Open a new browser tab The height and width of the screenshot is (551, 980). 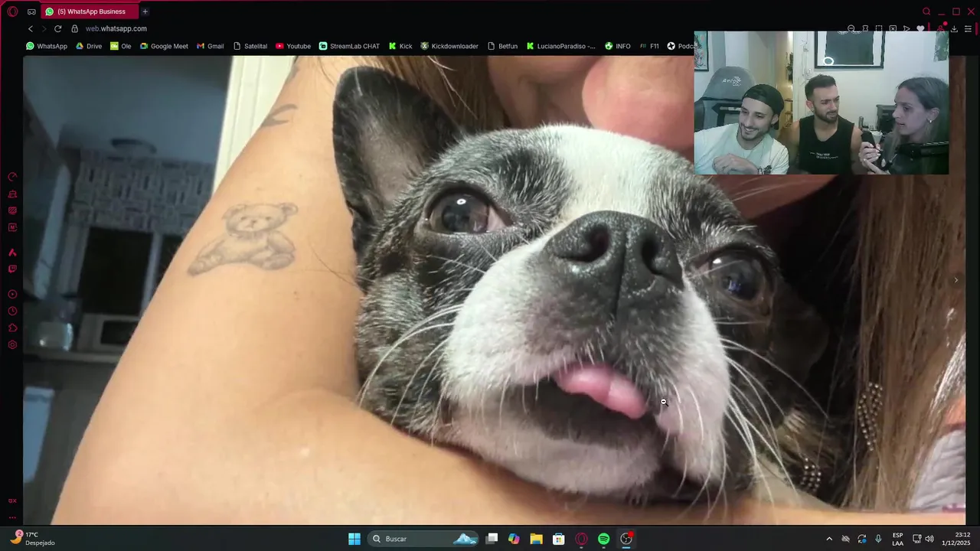145,11
